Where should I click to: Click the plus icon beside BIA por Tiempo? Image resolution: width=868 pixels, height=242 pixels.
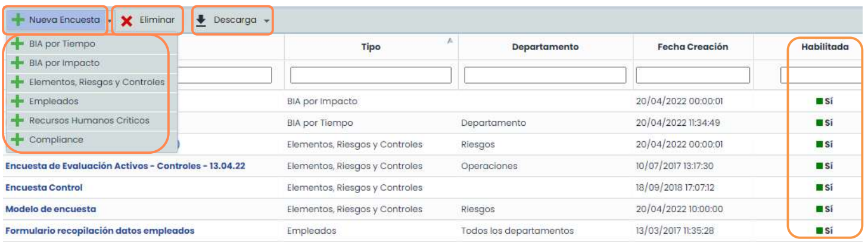(x=18, y=44)
